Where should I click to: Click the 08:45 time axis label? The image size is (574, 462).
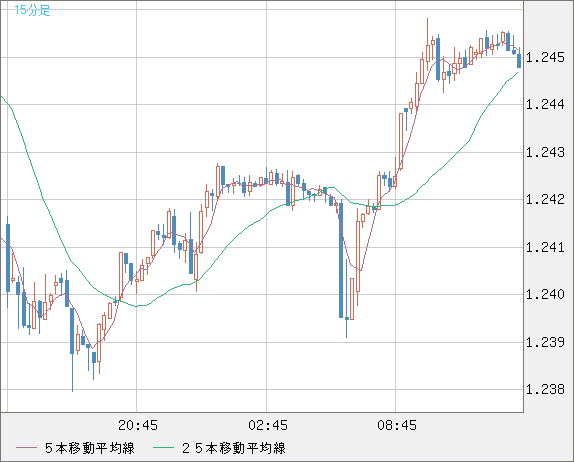click(x=397, y=425)
